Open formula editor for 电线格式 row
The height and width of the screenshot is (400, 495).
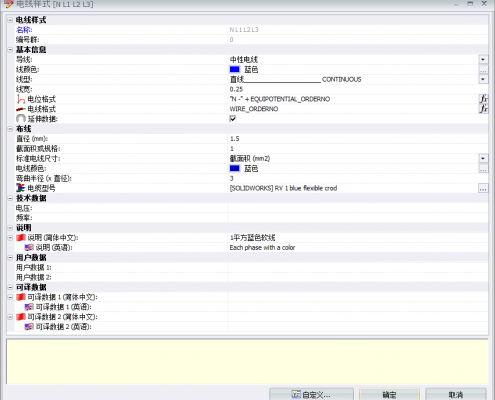click(x=483, y=109)
